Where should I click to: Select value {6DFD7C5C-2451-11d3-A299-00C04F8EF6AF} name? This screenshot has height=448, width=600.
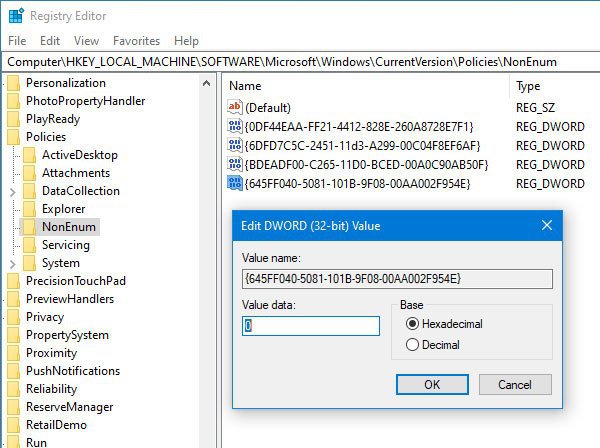tap(362, 146)
